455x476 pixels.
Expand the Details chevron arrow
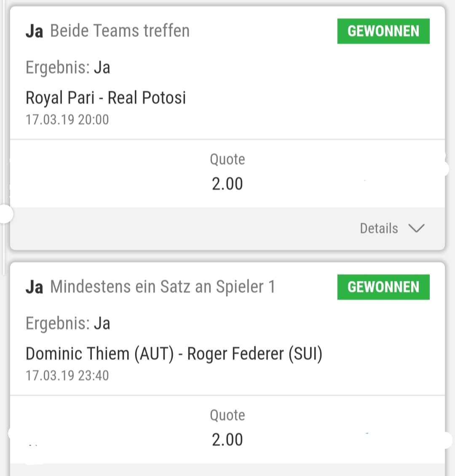pos(416,228)
